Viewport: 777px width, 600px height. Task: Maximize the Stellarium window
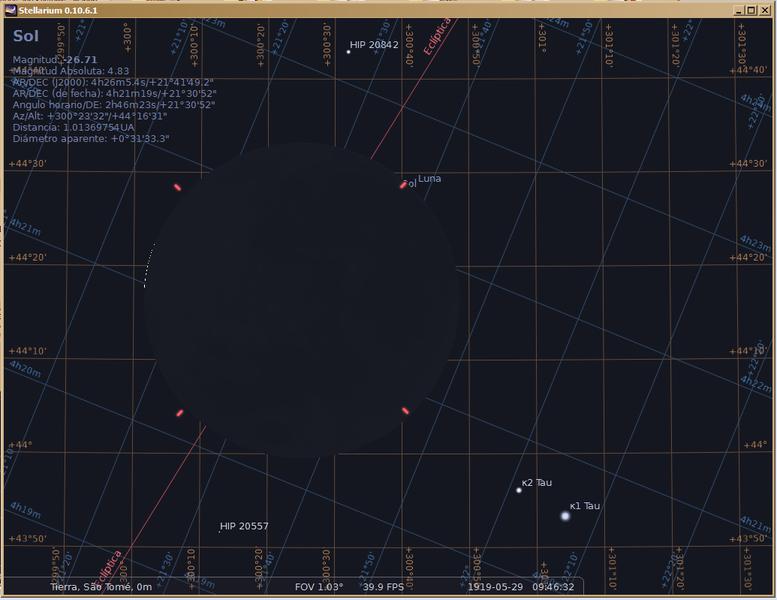[x=753, y=10]
